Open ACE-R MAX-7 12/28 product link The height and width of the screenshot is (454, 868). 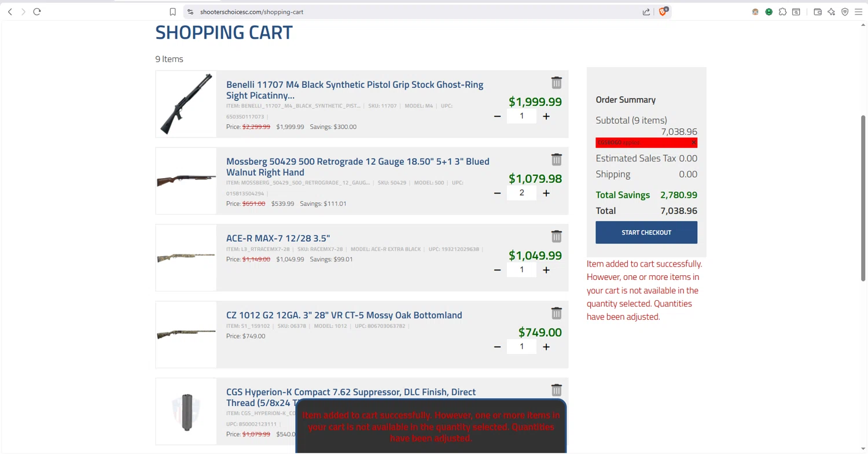point(278,238)
